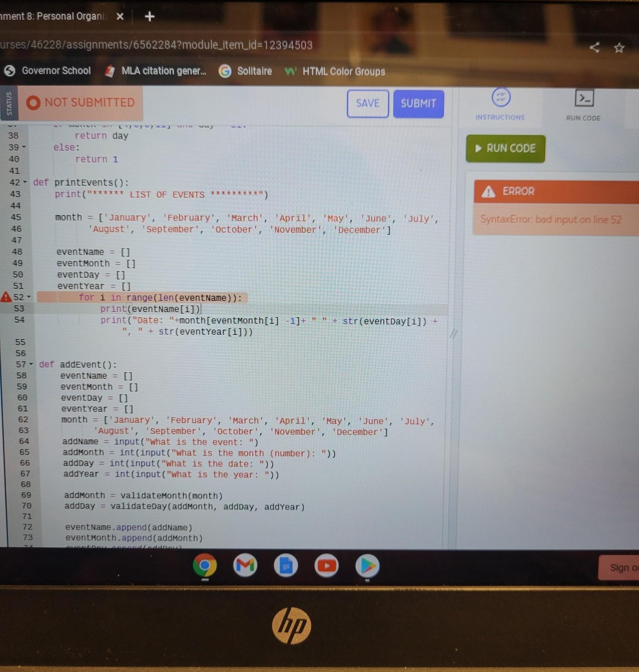Image resolution: width=639 pixels, height=672 pixels.
Task: Open a new browser tab
Action: pos(150,16)
